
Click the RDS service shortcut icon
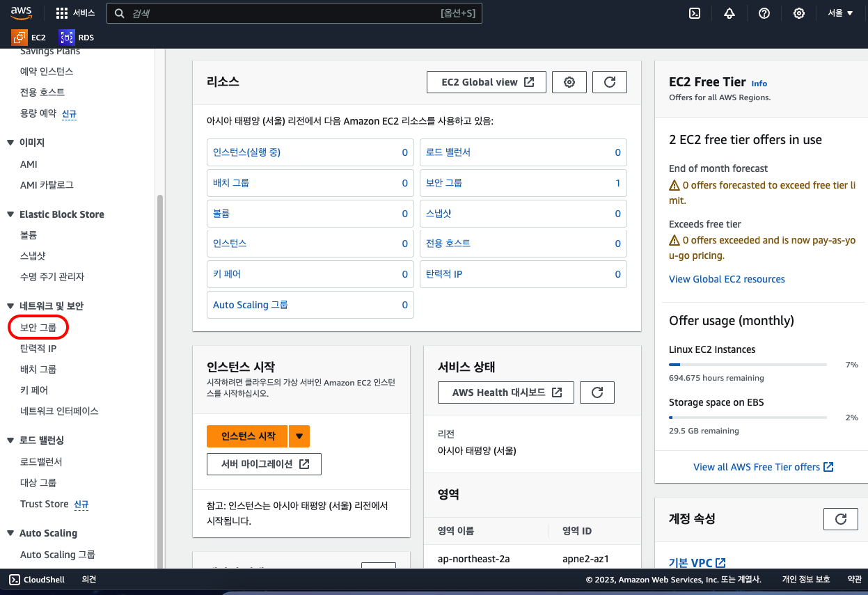click(x=67, y=38)
